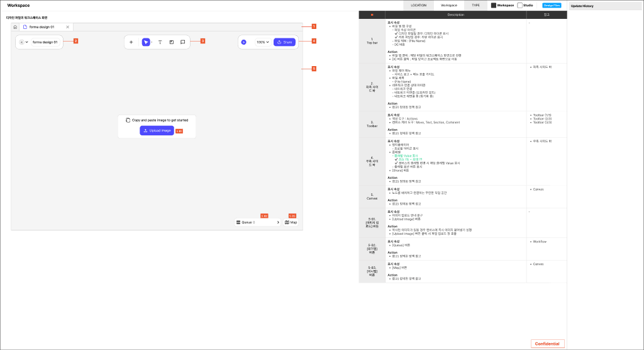Go to the home icon tab

(x=15, y=27)
